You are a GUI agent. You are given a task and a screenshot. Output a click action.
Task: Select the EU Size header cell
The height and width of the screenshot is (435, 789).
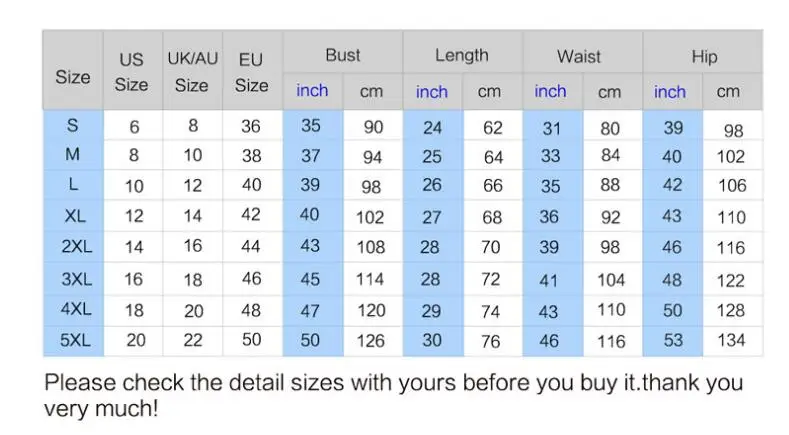click(251, 72)
